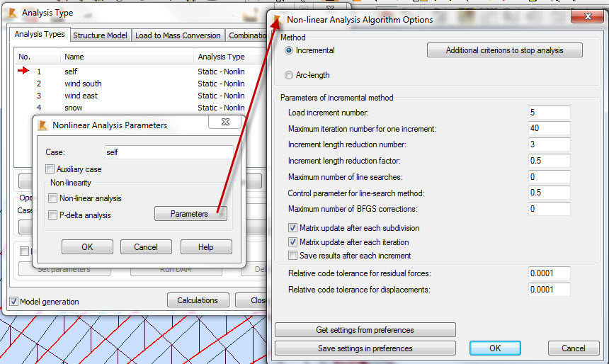Open the Load to Mass Conversion tab
Image resolution: width=609 pixels, height=364 pixels.
(x=178, y=35)
